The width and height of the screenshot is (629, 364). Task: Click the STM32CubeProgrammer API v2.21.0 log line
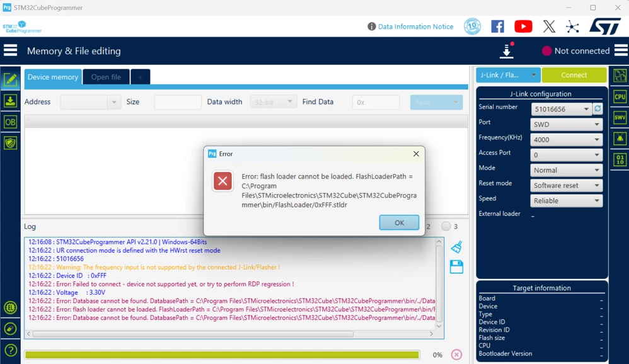(117, 242)
